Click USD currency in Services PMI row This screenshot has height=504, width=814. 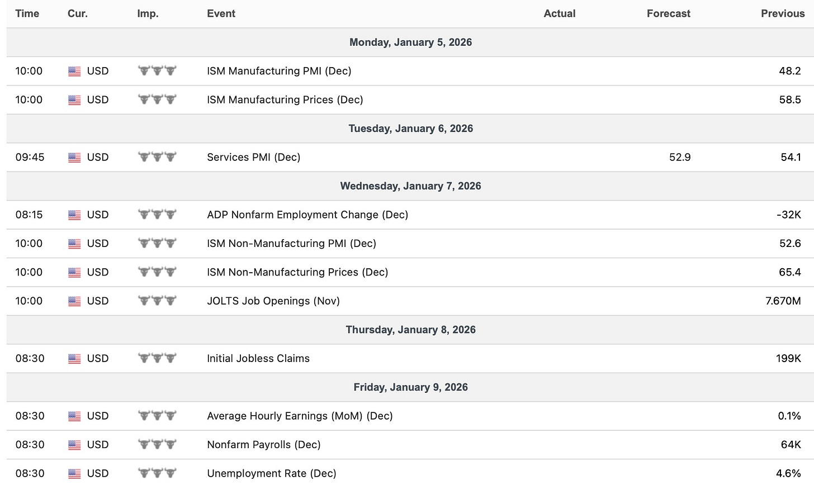tap(98, 157)
